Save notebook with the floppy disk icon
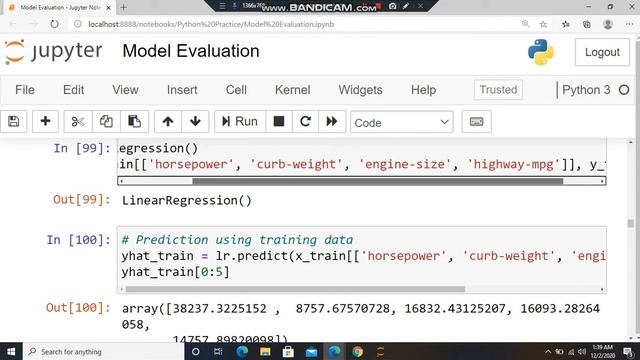640x360 pixels. click(13, 121)
